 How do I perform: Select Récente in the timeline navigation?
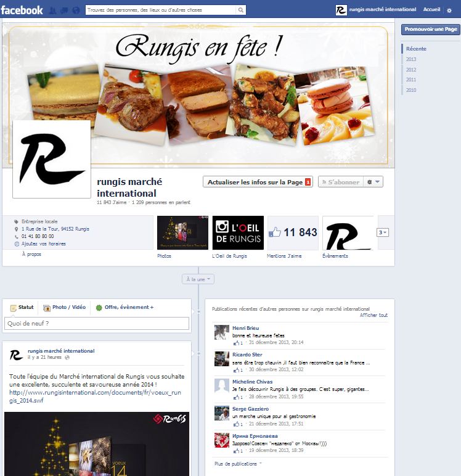coord(416,49)
